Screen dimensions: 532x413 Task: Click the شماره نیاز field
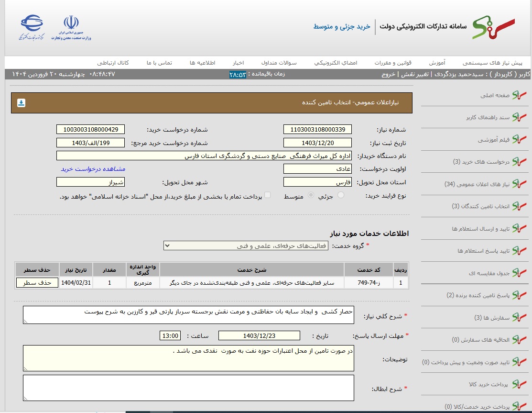(317, 129)
